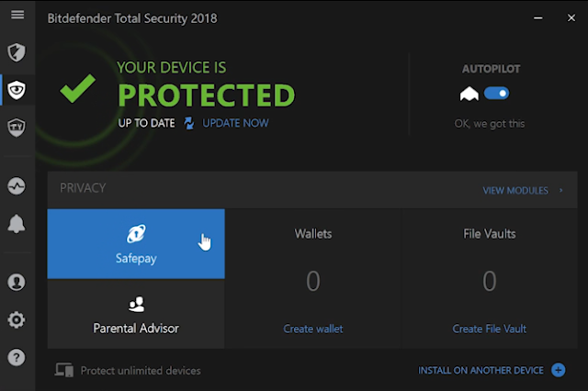Click the AUTOPILOT label
The image size is (588, 391).
pos(492,69)
